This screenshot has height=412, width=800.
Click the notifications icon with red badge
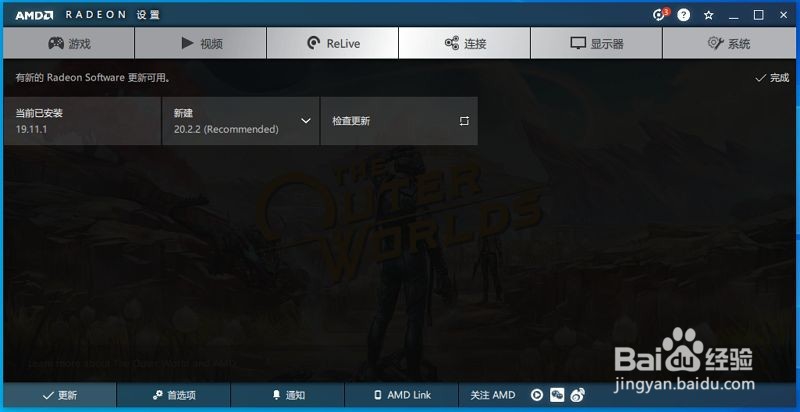(x=660, y=15)
